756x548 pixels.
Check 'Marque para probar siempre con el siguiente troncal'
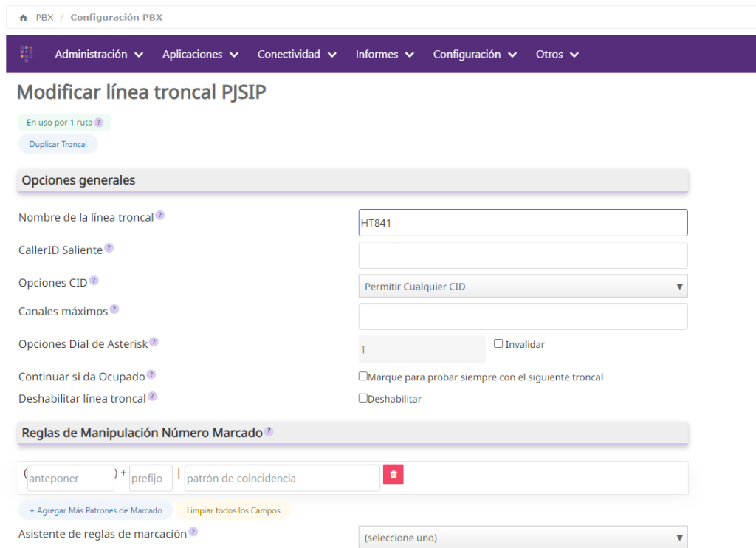362,376
